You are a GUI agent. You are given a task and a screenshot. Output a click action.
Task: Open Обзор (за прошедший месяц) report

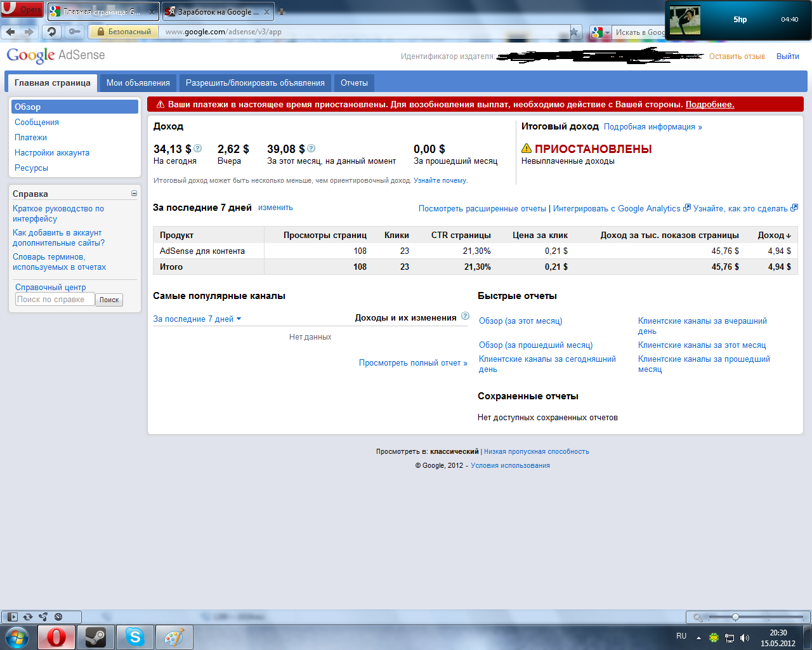535,345
